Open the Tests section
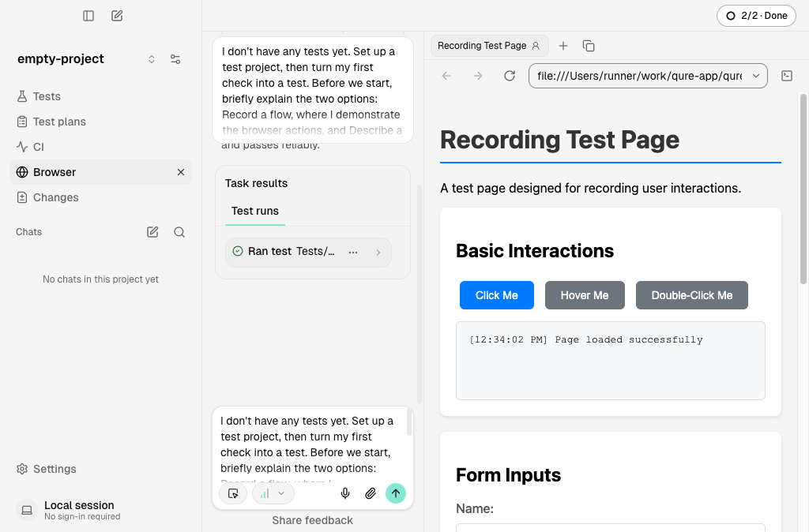Screen dimensions: 809x532 (x=100, y=96)
